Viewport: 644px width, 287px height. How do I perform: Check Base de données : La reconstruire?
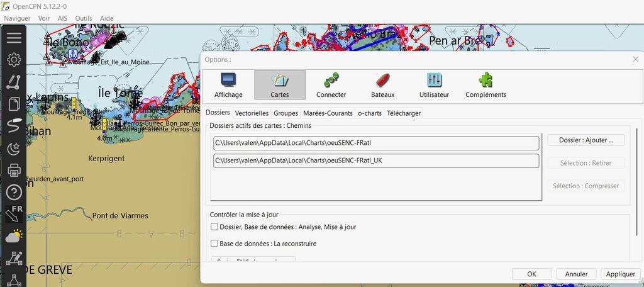click(214, 244)
